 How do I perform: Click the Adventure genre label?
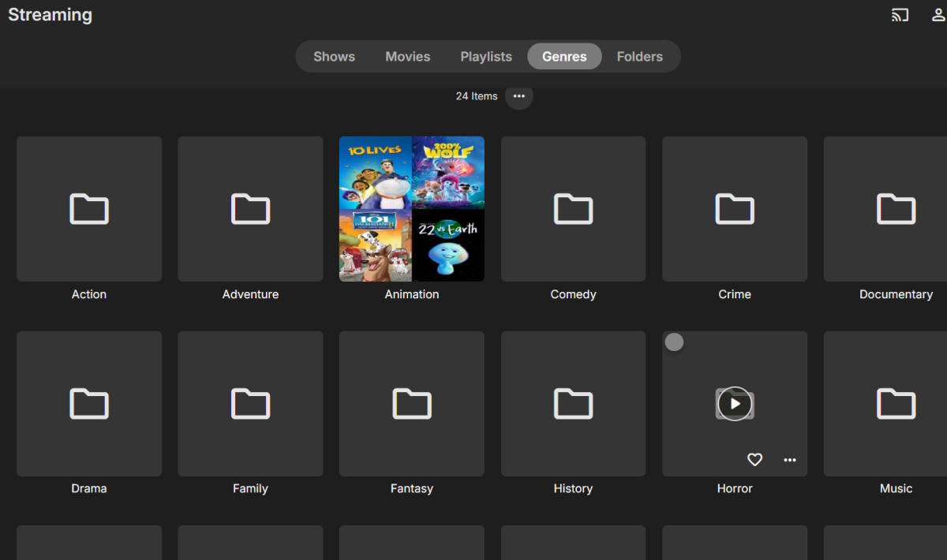250,294
